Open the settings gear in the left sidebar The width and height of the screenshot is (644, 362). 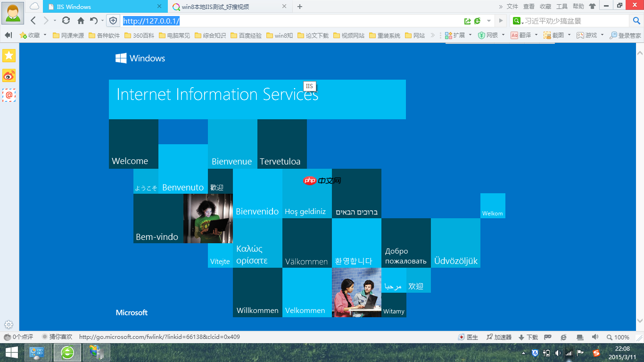pos(8,324)
